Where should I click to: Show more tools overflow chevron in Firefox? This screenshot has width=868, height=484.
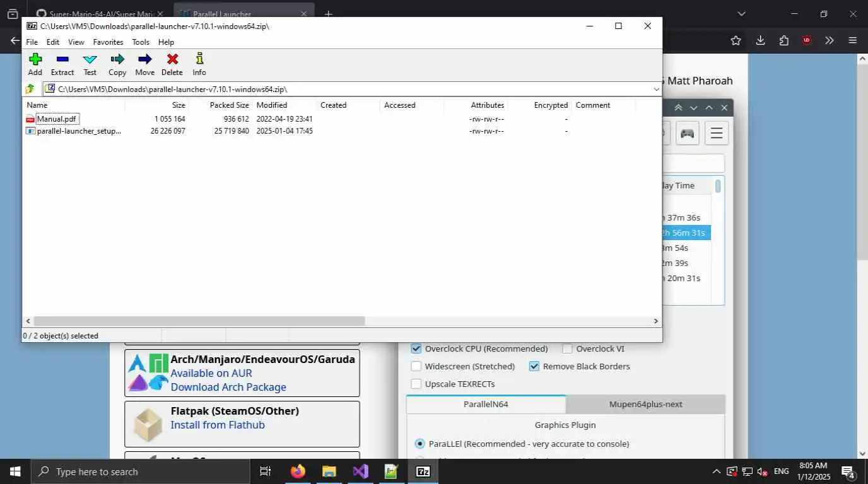tap(830, 40)
